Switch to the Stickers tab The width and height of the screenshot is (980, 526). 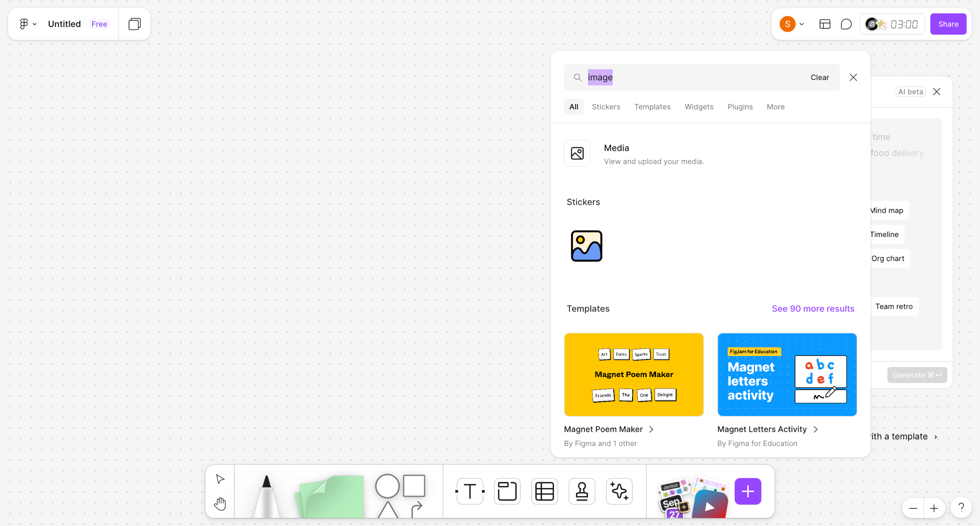click(x=606, y=107)
